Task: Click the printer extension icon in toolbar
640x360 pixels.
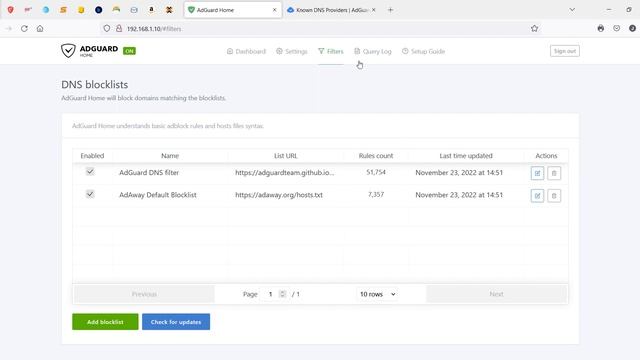Action: point(600,29)
